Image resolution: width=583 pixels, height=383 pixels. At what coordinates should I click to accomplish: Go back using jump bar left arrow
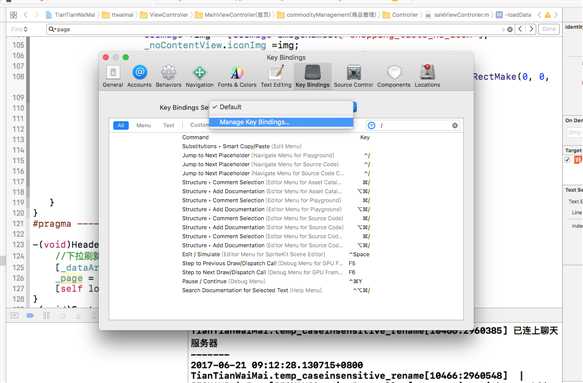26,15
